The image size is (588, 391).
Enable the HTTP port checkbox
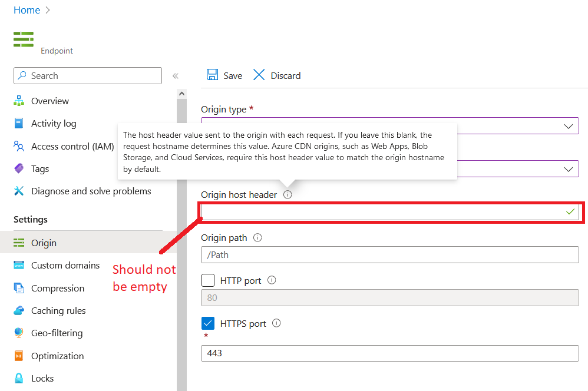[208, 280]
